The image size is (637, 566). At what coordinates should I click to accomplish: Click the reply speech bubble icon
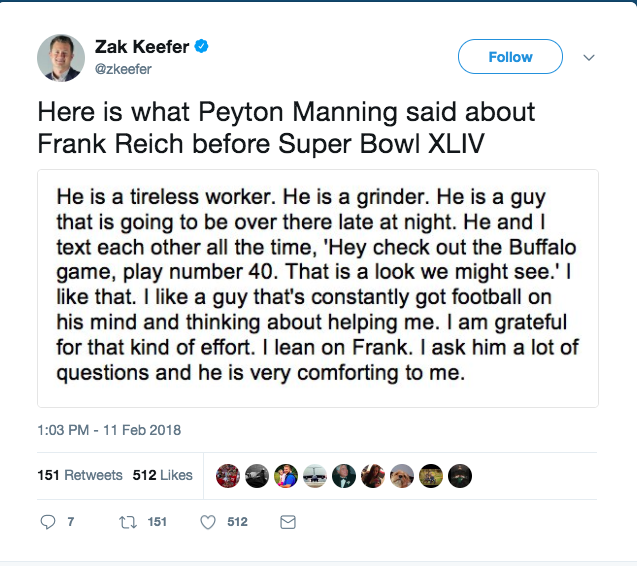48,522
